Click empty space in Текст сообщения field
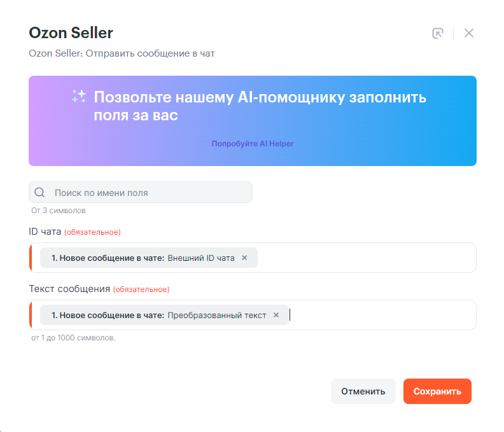Screen dimensions: 504x432 click(382, 315)
